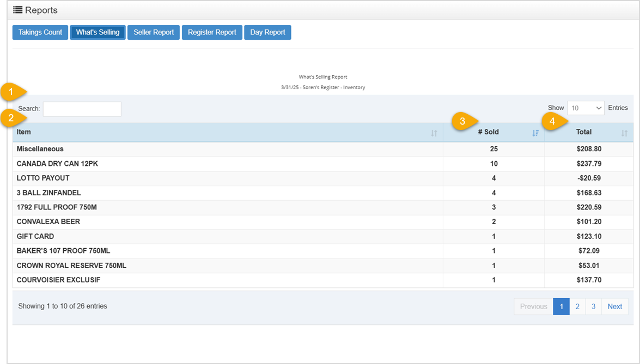Jump to page 3 of the entries
The height and width of the screenshot is (364, 640).
(593, 306)
